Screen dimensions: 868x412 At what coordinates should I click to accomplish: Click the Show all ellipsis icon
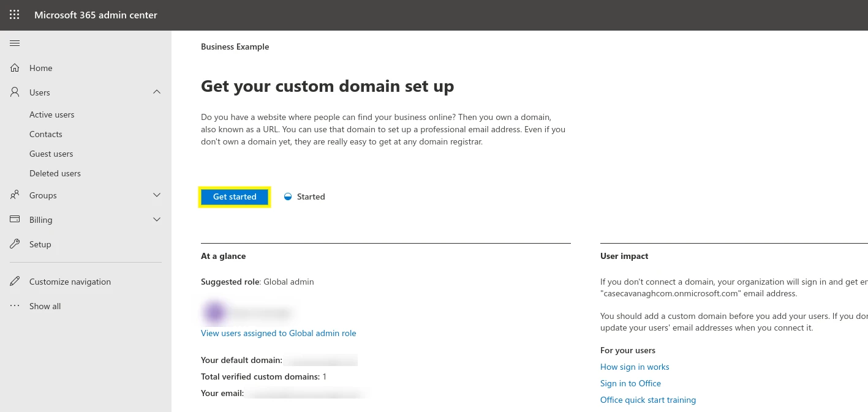(15, 306)
